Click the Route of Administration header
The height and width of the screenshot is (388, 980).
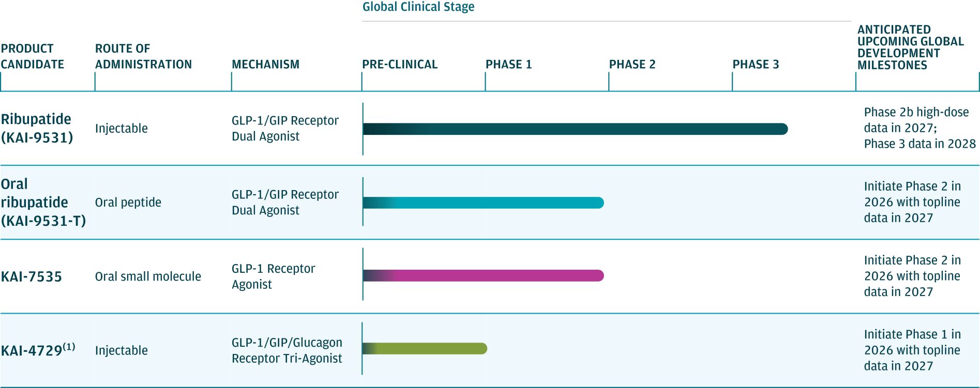click(x=143, y=56)
